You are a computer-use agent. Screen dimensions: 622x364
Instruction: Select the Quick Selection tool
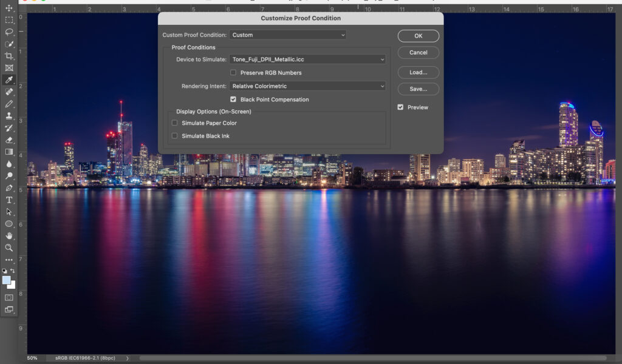(9, 44)
